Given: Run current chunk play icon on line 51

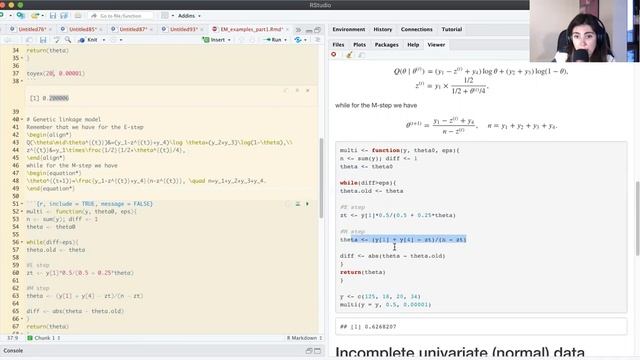Looking at the screenshot, I should (307, 204).
